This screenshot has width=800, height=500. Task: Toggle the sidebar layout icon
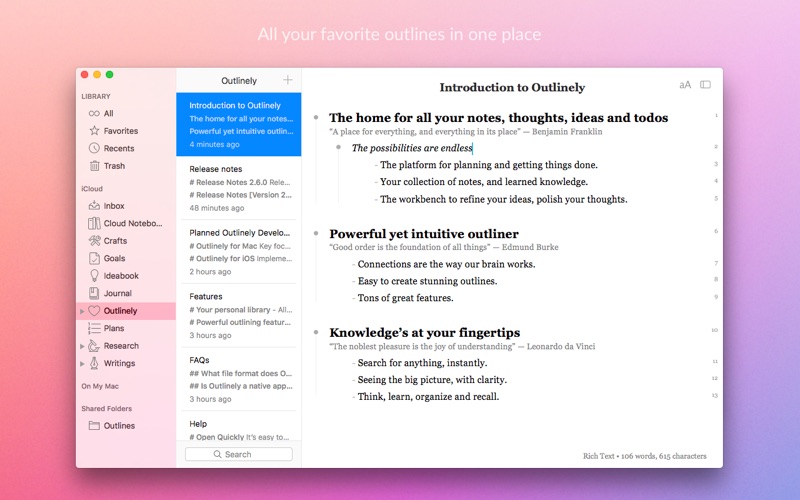pyautogui.click(x=705, y=84)
